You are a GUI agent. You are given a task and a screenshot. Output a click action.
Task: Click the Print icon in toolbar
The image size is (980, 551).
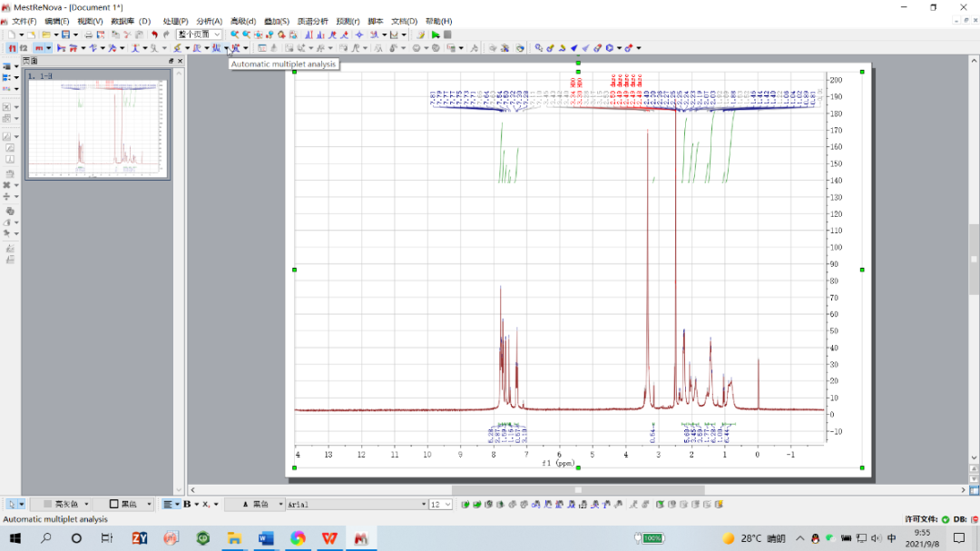[89, 34]
